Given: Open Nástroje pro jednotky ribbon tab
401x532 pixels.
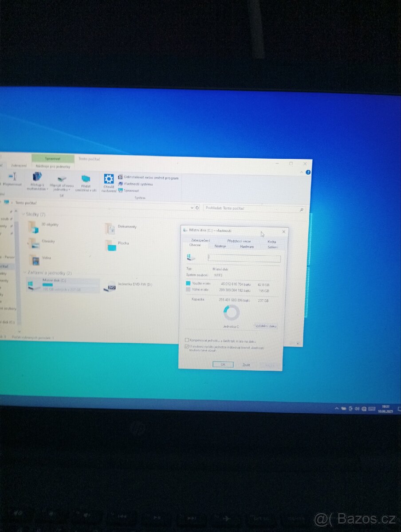Looking at the screenshot, I should pyautogui.click(x=53, y=166).
